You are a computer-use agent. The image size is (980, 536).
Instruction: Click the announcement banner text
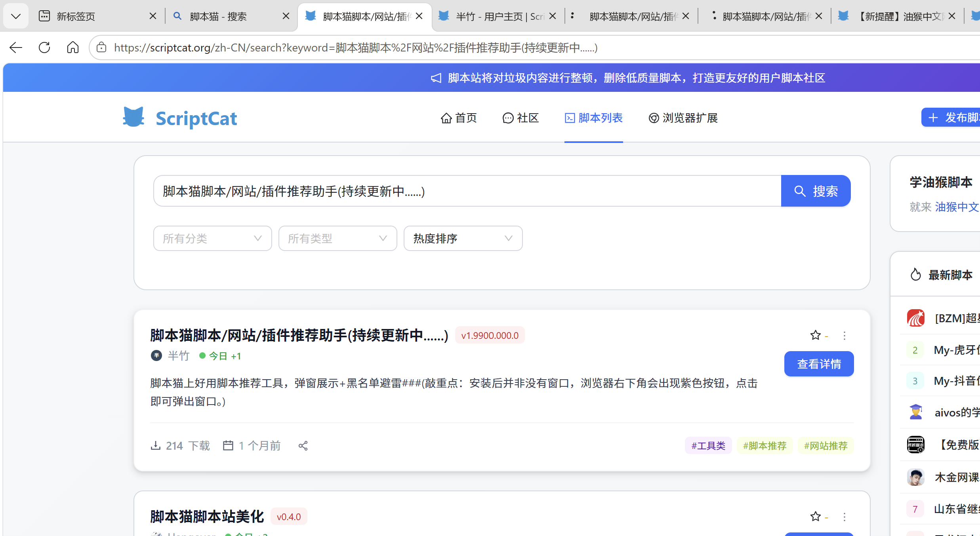pyautogui.click(x=637, y=78)
